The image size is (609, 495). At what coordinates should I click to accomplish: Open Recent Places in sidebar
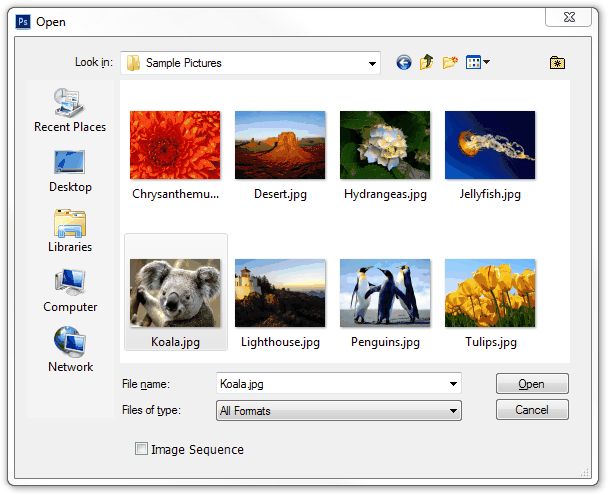click(x=70, y=110)
